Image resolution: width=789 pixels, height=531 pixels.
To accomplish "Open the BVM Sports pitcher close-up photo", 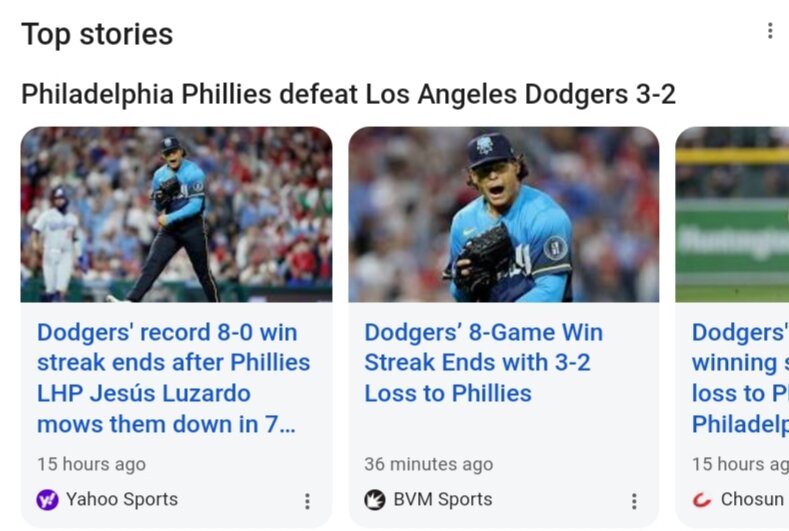I will (503, 214).
